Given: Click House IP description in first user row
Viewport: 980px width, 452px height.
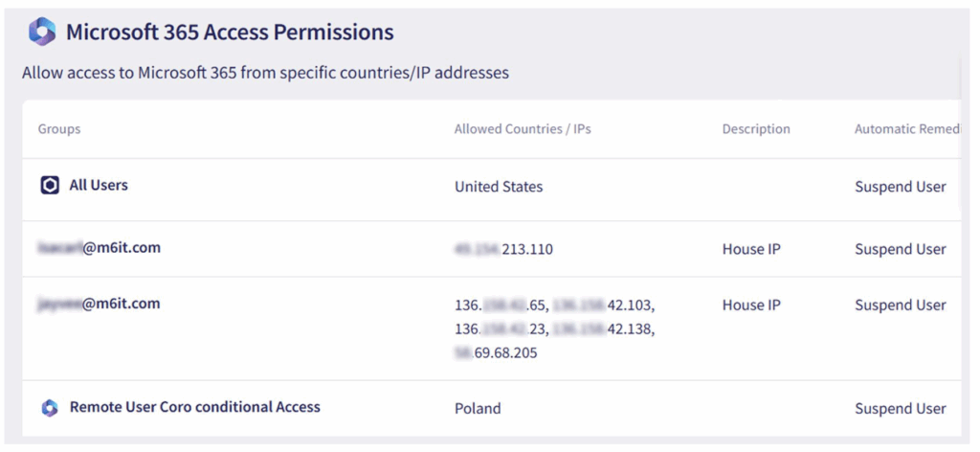Looking at the screenshot, I should coord(751,249).
